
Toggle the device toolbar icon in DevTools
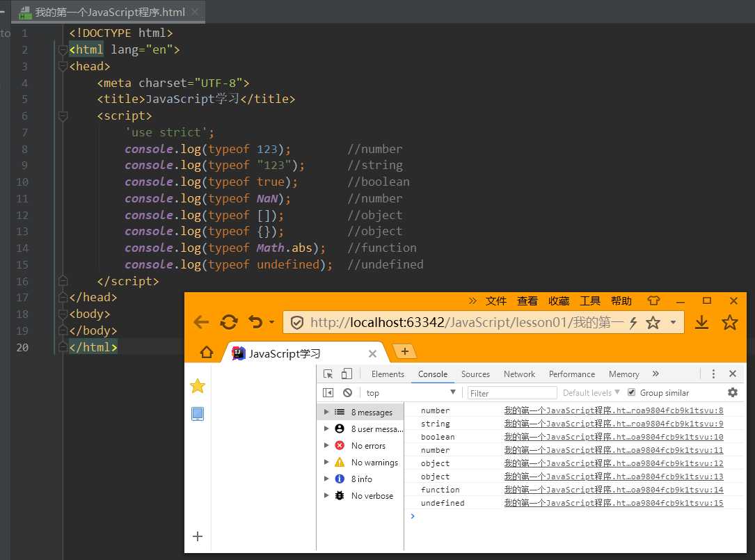click(347, 374)
